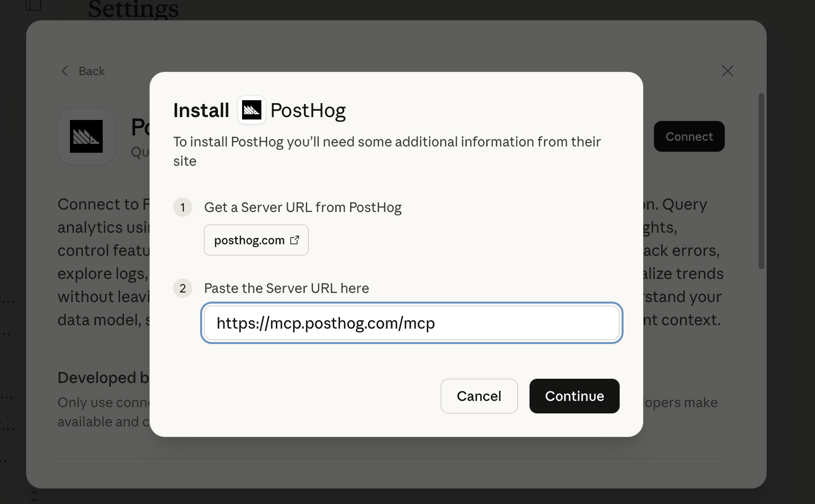Click the step 1 number badge

pyautogui.click(x=183, y=207)
